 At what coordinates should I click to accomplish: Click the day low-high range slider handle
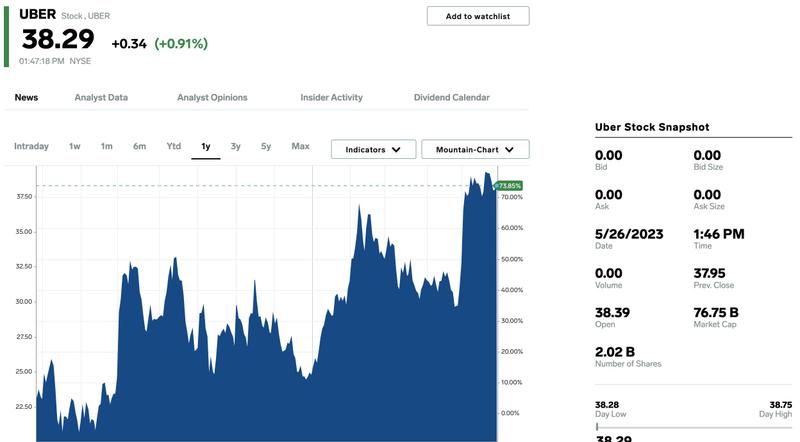click(597, 427)
